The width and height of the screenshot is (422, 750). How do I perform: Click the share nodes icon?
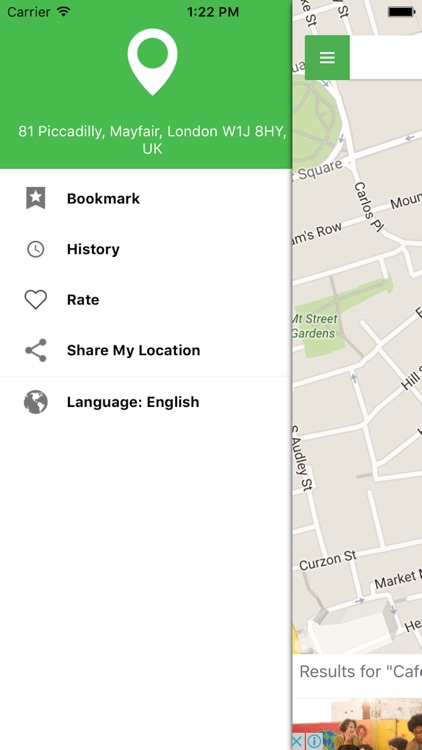click(35, 350)
